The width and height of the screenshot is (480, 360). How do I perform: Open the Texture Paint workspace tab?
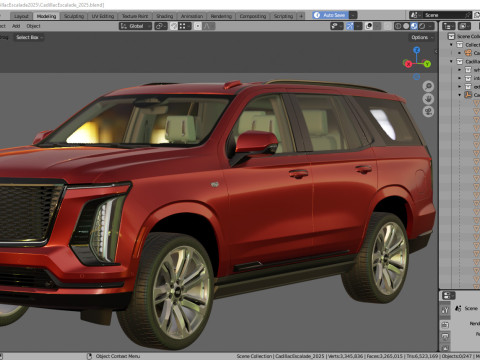click(135, 16)
